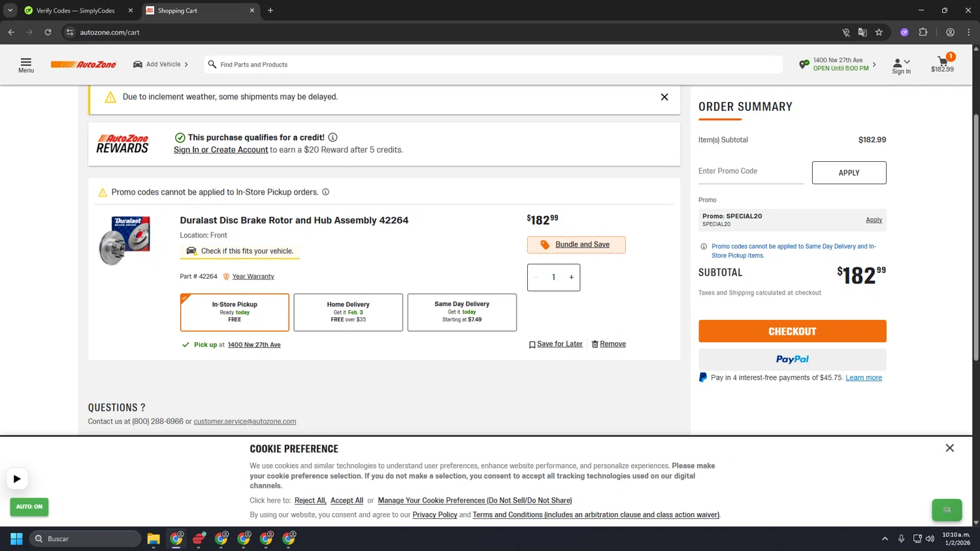
Task: Open the volume control in tray
Action: point(930,539)
